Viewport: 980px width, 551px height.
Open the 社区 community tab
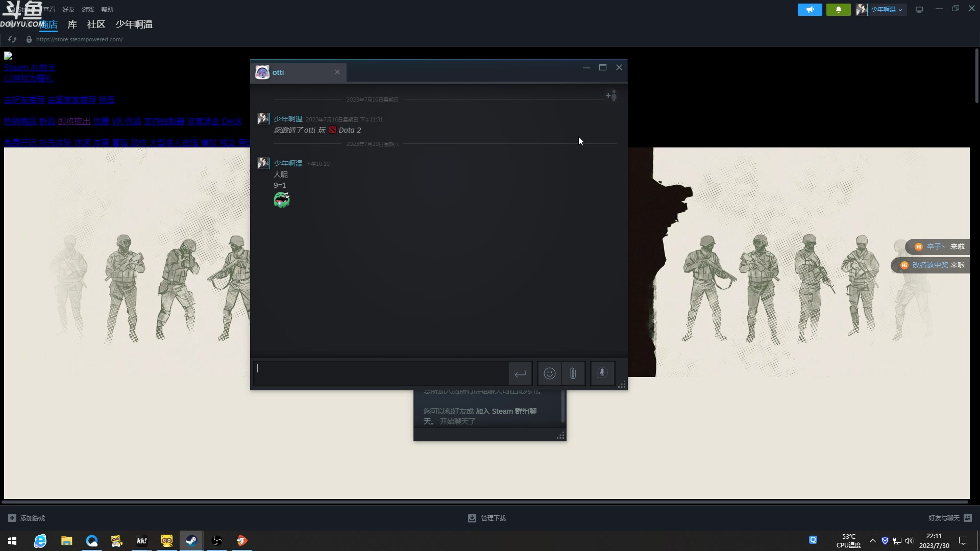(x=96, y=24)
